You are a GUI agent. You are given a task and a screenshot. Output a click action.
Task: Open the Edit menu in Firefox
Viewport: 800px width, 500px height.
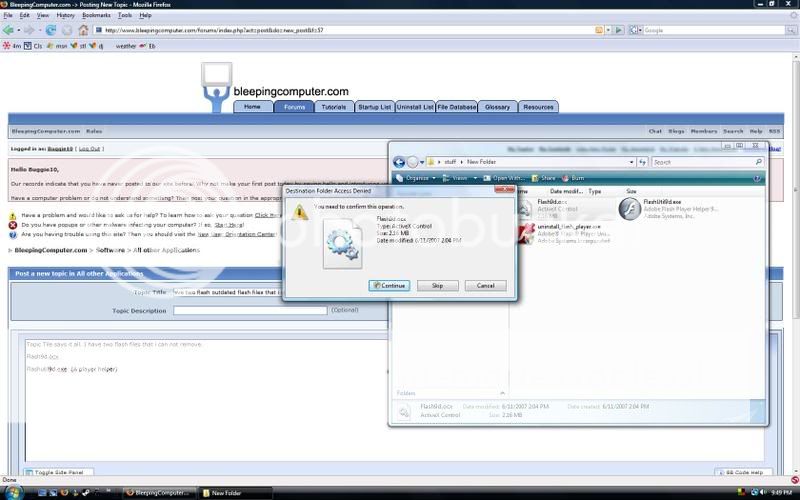pos(24,15)
